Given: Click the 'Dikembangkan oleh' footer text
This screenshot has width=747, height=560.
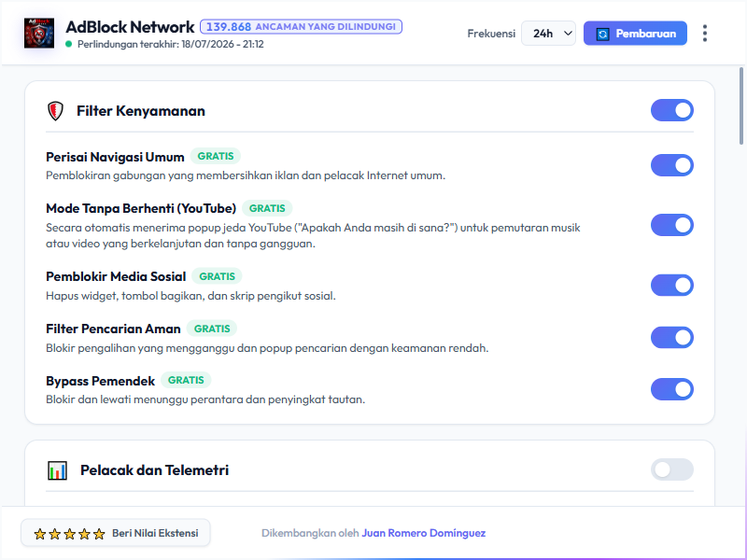Looking at the screenshot, I should tap(310, 533).
